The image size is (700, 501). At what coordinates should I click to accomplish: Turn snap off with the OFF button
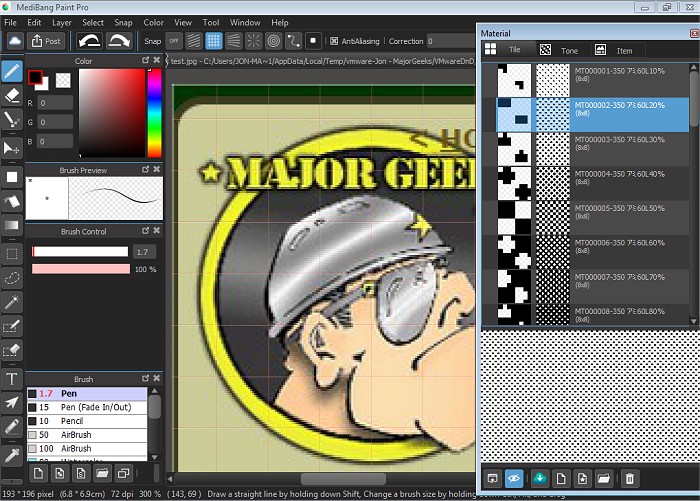click(174, 41)
